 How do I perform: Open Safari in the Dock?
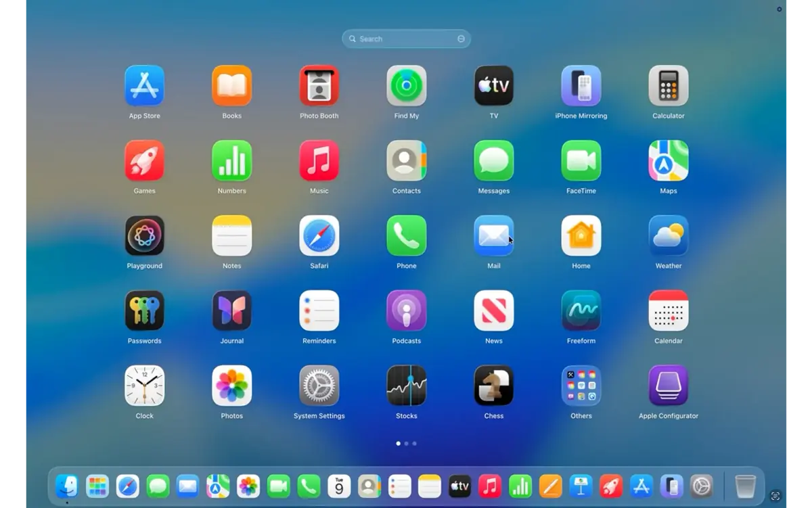(x=127, y=486)
